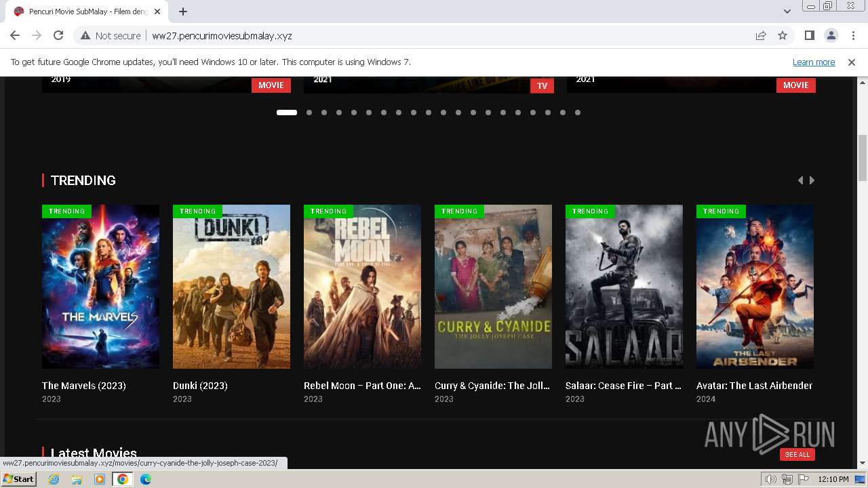This screenshot has height=488, width=868.
Task: Switch to Chrome in the taskbar
Action: pos(123,479)
